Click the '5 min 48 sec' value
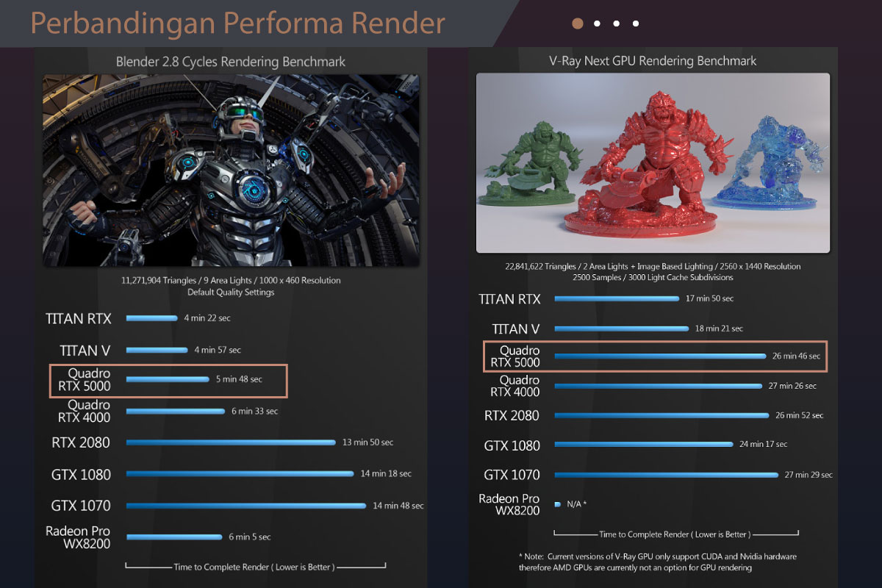The height and width of the screenshot is (588, 882). click(239, 379)
